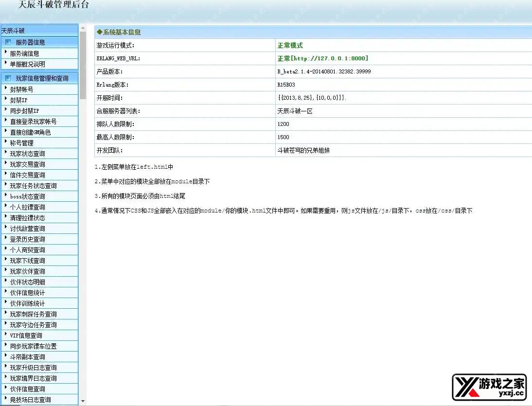Select 同步封禁IP in sidebar
Screen dimensions: 532x406
point(24,111)
